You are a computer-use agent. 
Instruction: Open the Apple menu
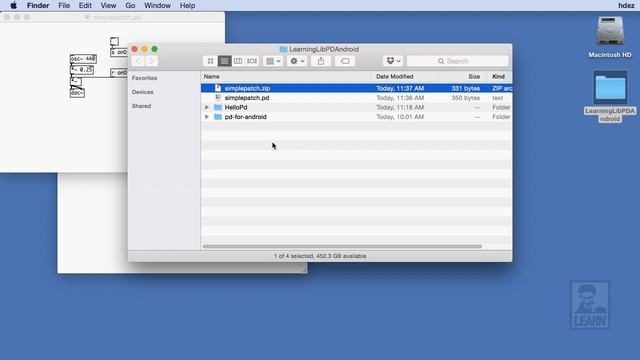point(13,6)
